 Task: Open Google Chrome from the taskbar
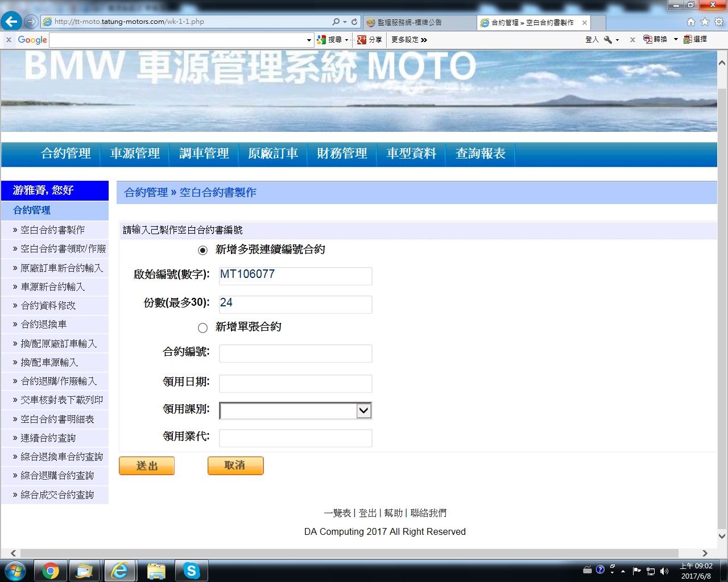(x=50, y=571)
